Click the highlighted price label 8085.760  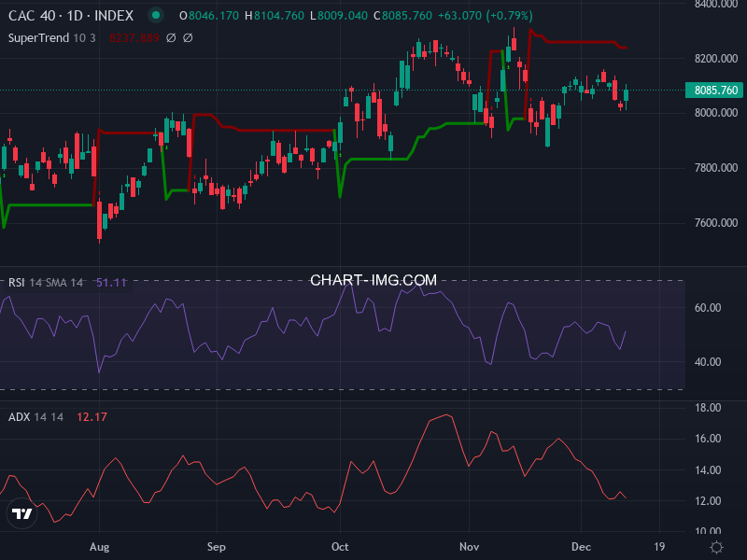click(713, 91)
